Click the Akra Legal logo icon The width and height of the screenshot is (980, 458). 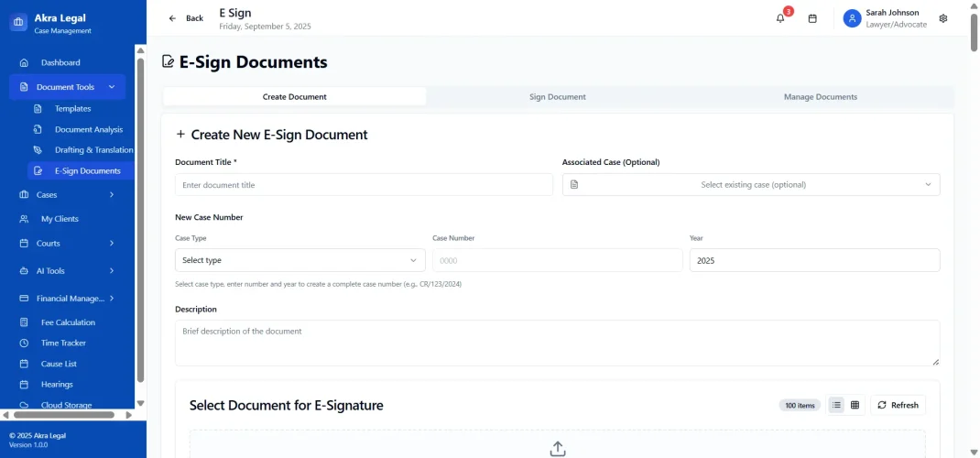tap(19, 23)
